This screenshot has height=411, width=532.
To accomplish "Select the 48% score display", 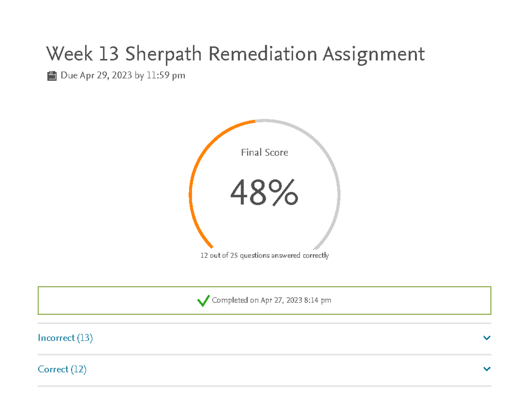I will pos(264,193).
